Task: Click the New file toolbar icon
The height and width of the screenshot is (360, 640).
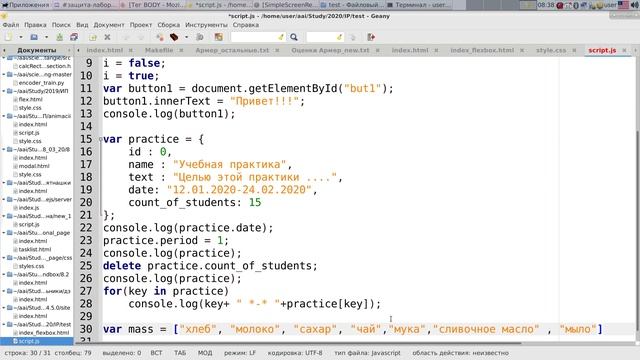Action: (8, 37)
